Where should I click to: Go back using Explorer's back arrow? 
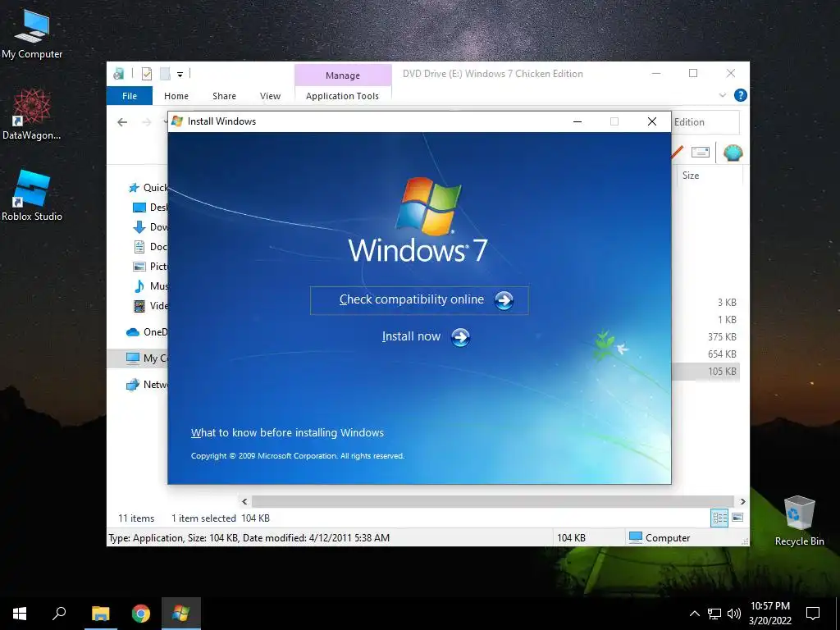point(122,122)
